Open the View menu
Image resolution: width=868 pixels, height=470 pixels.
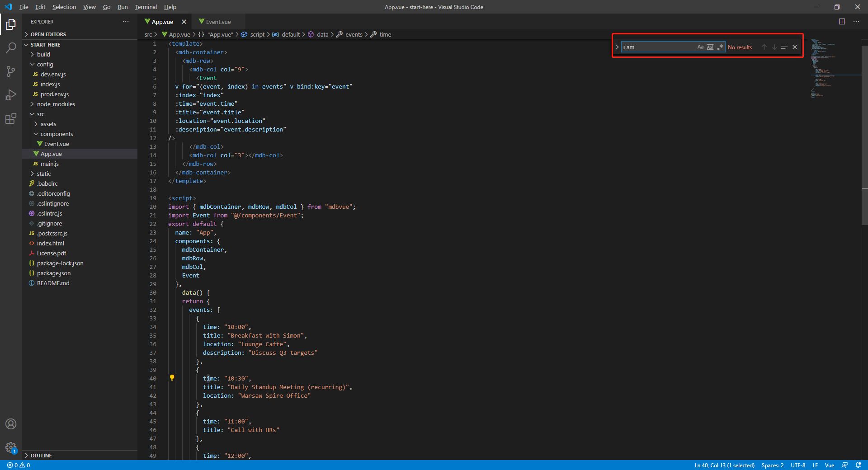coord(90,7)
